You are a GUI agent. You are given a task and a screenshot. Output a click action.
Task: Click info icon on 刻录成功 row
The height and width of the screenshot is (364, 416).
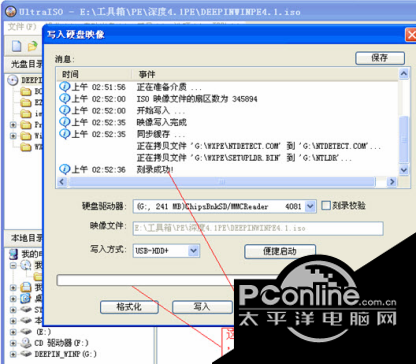64,169
